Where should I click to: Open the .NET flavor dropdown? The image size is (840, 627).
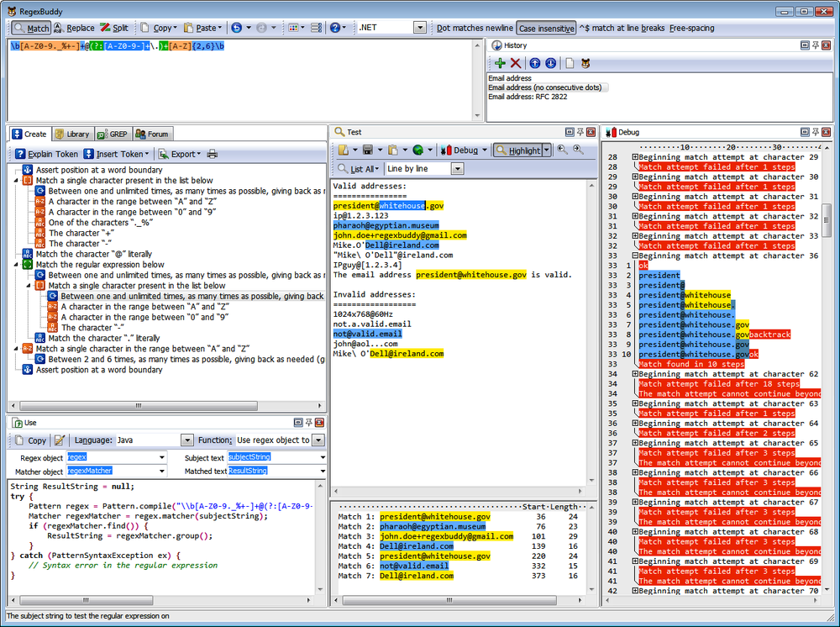[x=420, y=28]
